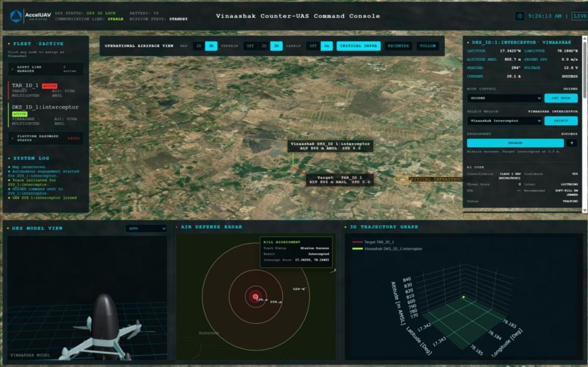588x367 pixels.
Task: Click the right panel's vertical scrollbar
Action: pyautogui.click(x=585, y=70)
